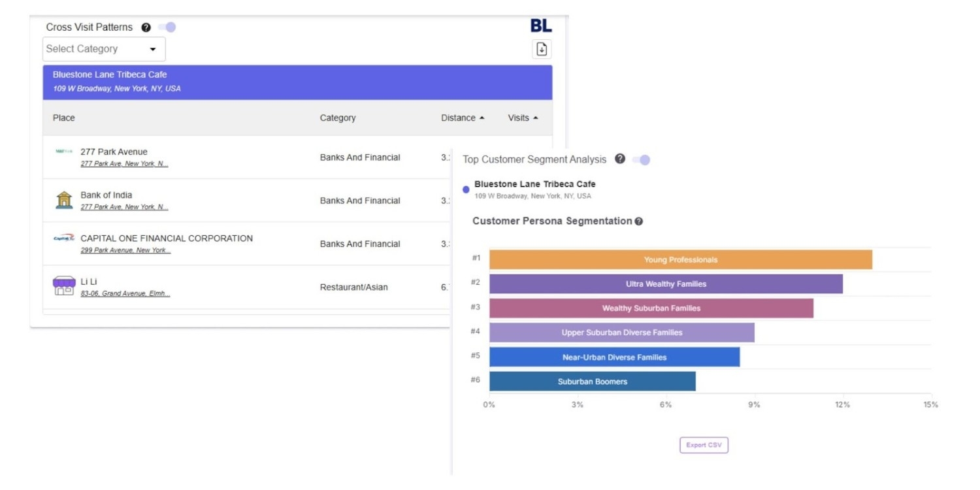Open the address link under Bank of India

coord(124,207)
